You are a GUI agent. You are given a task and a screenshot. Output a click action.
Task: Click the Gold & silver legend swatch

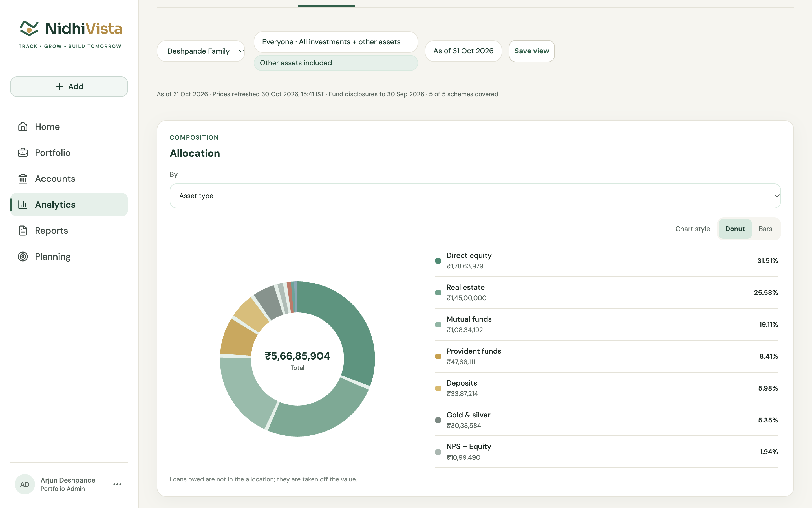[x=438, y=420]
